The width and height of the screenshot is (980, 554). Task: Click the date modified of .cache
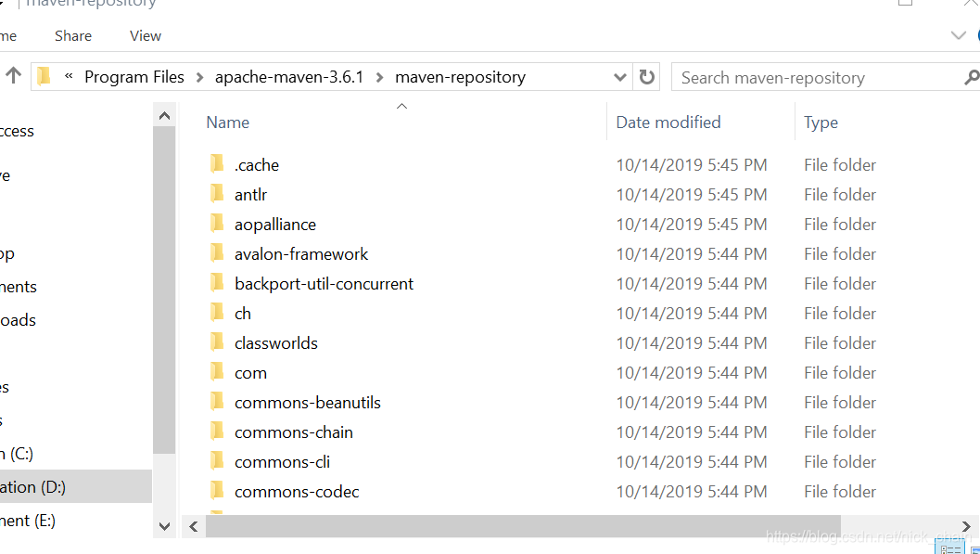tap(692, 165)
